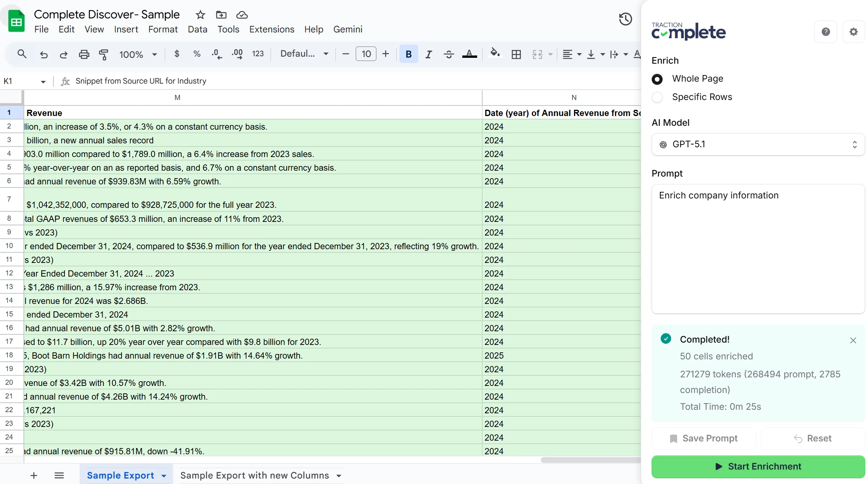
Task: Click the paint format roller icon
Action: (x=103, y=54)
